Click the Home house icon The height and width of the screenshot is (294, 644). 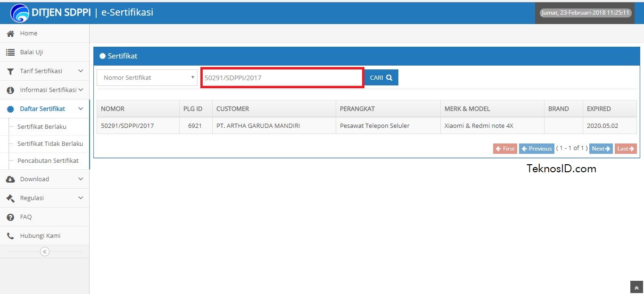click(10, 34)
